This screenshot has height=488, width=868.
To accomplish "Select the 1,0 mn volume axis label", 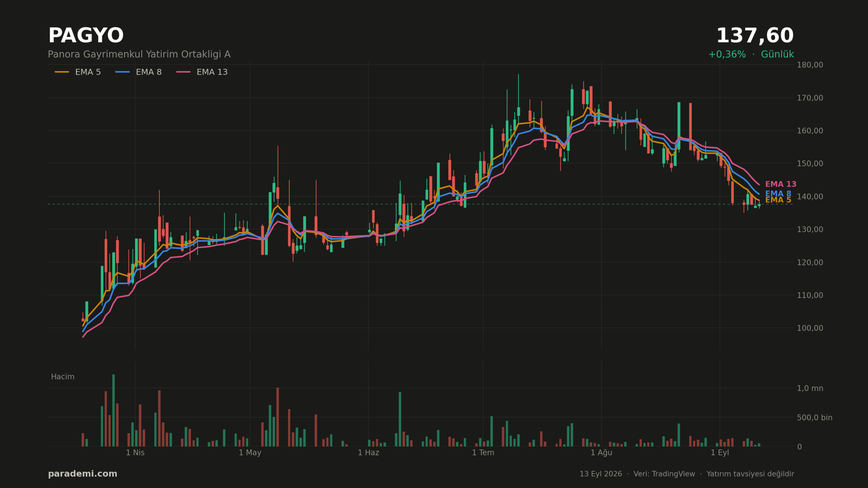I will 810,388.
